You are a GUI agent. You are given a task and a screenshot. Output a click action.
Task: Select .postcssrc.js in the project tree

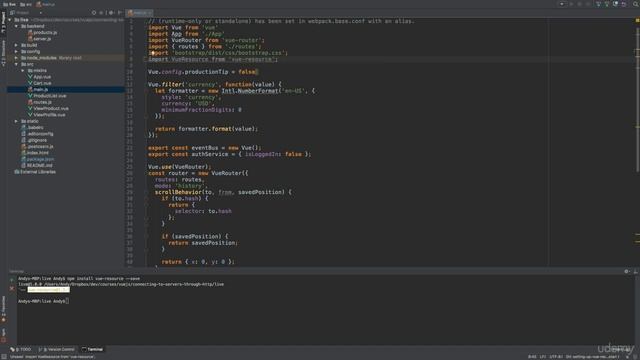[x=37, y=147]
